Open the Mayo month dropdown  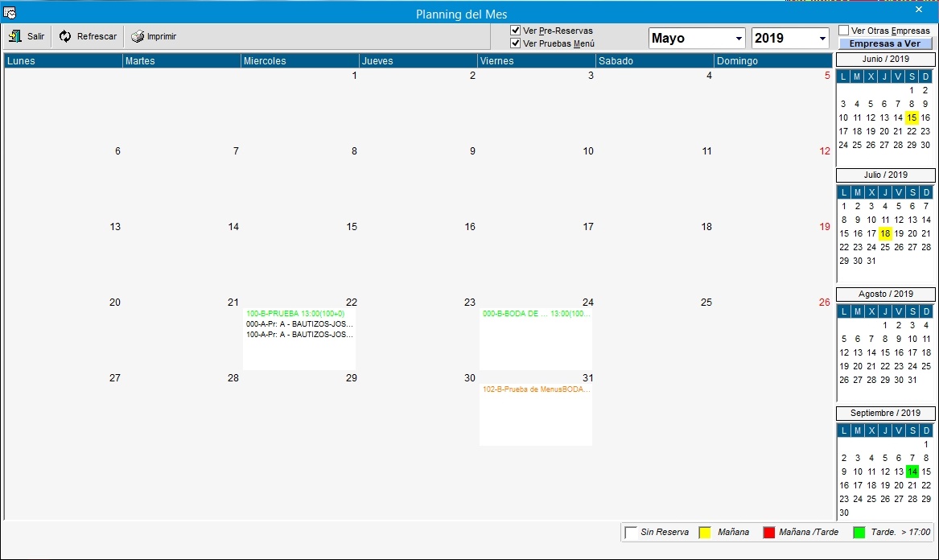point(739,39)
